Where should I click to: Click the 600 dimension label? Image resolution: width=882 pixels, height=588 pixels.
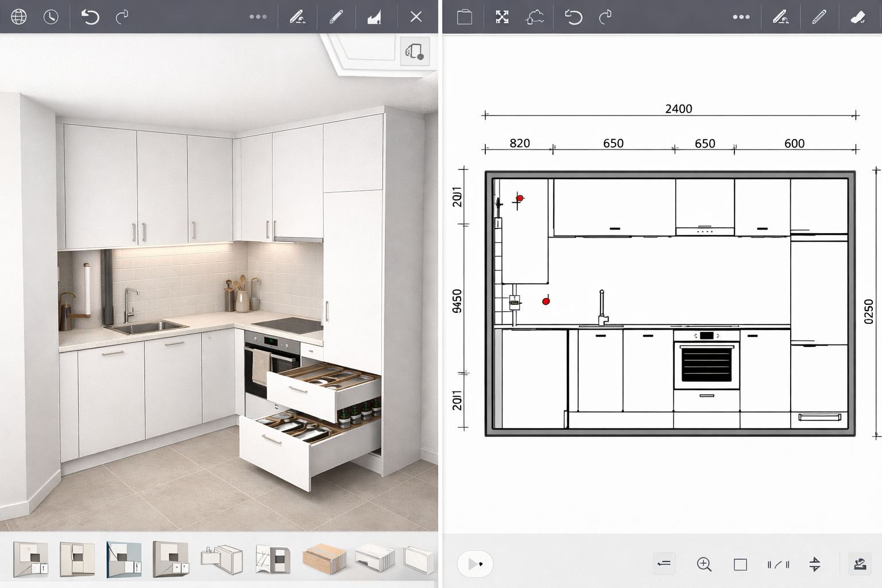(795, 144)
